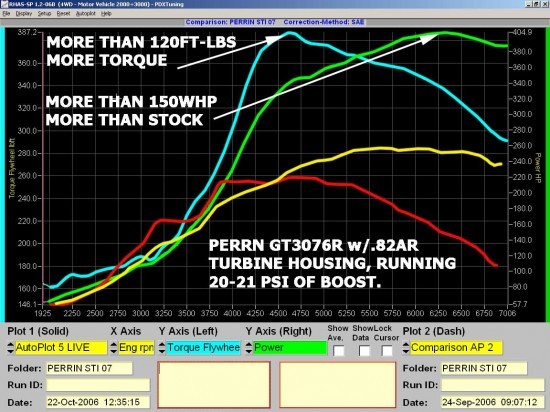
Task: Click the '1925' rpm axis start value
Action: tap(42, 313)
